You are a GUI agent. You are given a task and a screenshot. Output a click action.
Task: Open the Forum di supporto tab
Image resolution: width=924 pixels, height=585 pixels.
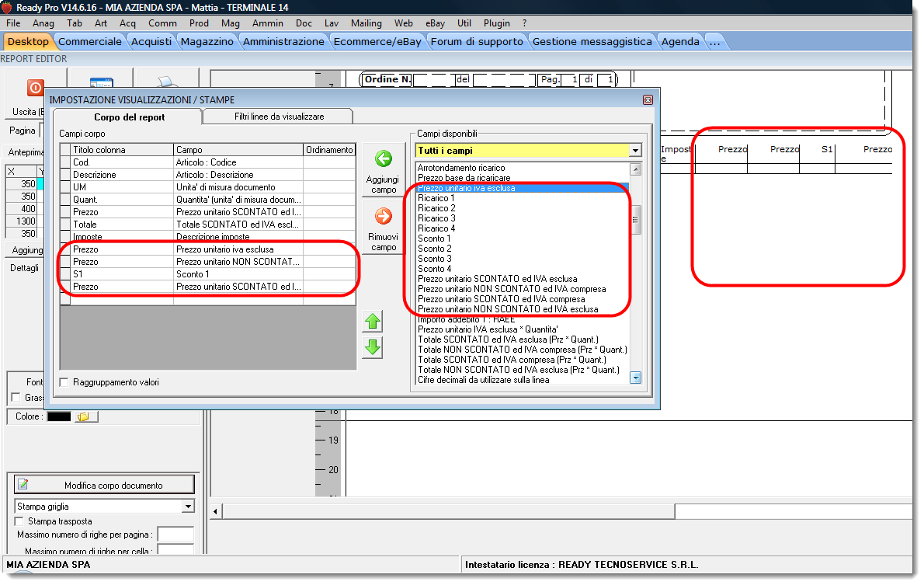tap(477, 41)
